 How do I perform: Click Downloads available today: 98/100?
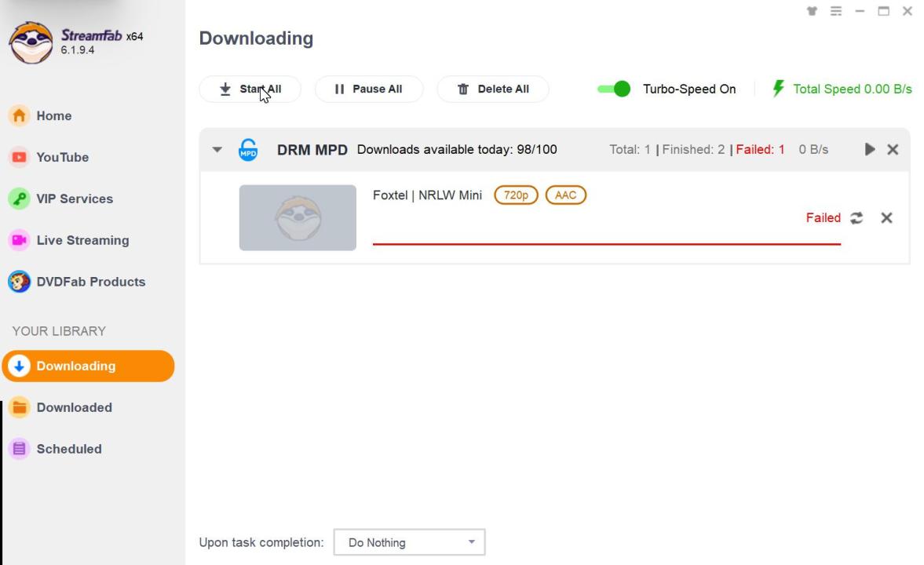457,150
